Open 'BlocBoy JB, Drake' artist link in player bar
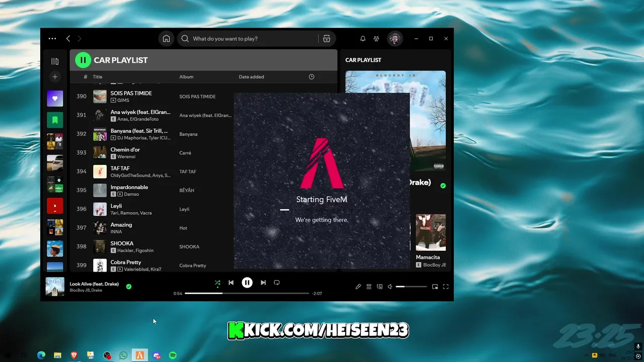The image size is (644, 362). coord(86,290)
